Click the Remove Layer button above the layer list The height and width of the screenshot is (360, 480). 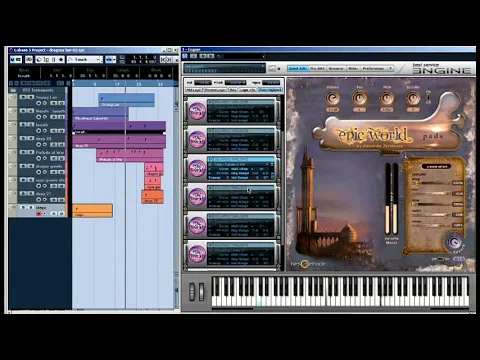pos(215,90)
